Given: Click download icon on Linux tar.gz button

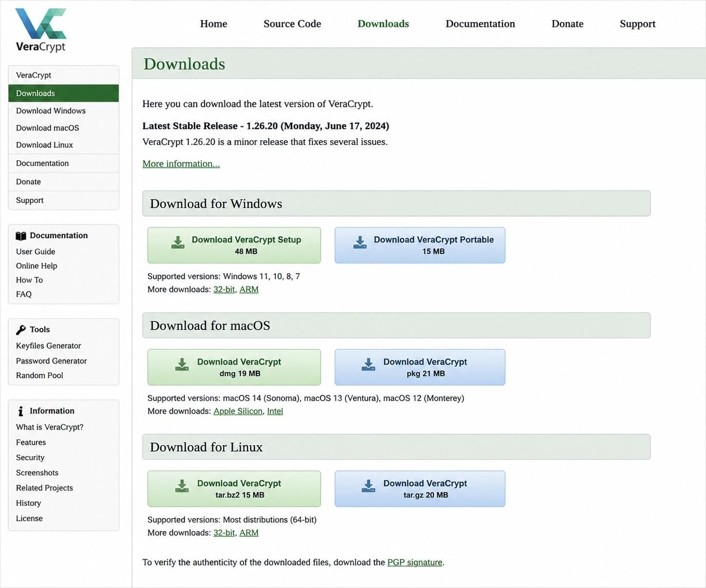Looking at the screenshot, I should coord(368,486).
